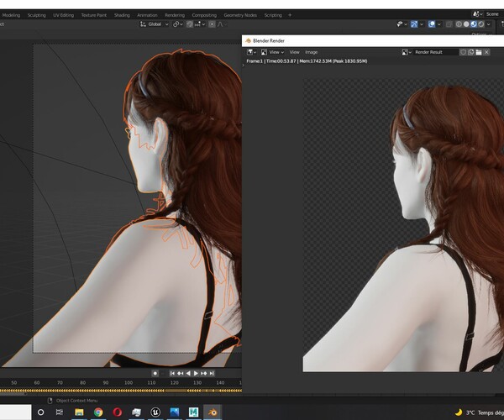Open File Explorer from taskbar

[x=79, y=412]
